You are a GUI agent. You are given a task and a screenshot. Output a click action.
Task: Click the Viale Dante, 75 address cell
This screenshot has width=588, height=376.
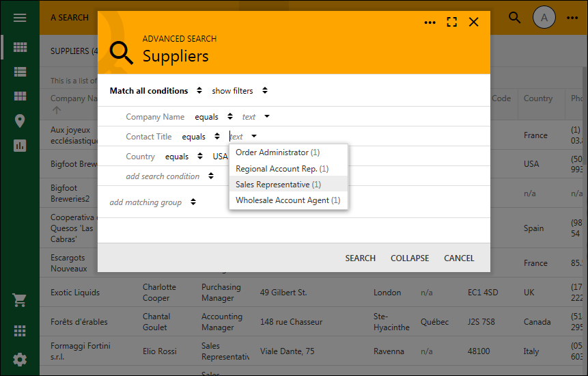pyautogui.click(x=287, y=351)
